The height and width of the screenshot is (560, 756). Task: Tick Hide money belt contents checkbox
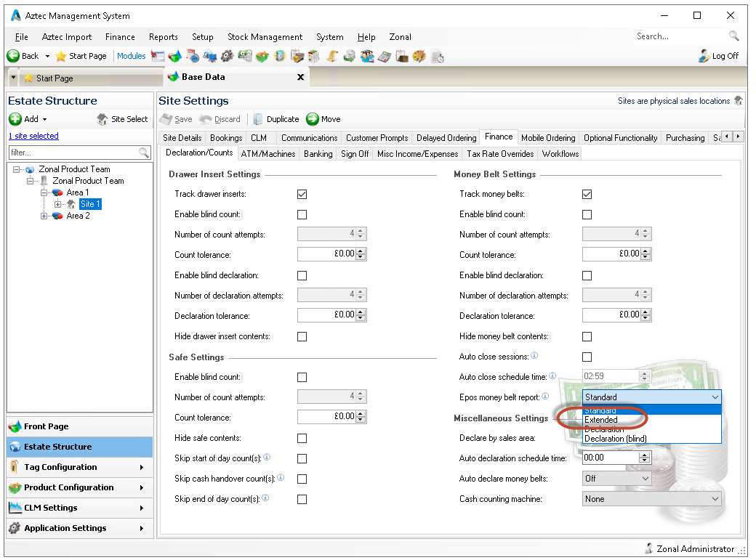[587, 336]
